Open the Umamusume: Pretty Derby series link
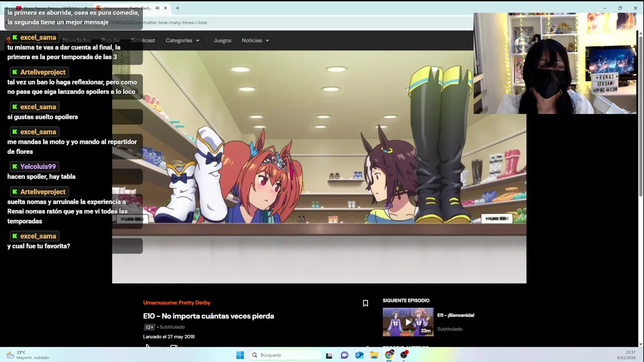This screenshot has height=362, width=644. click(177, 303)
